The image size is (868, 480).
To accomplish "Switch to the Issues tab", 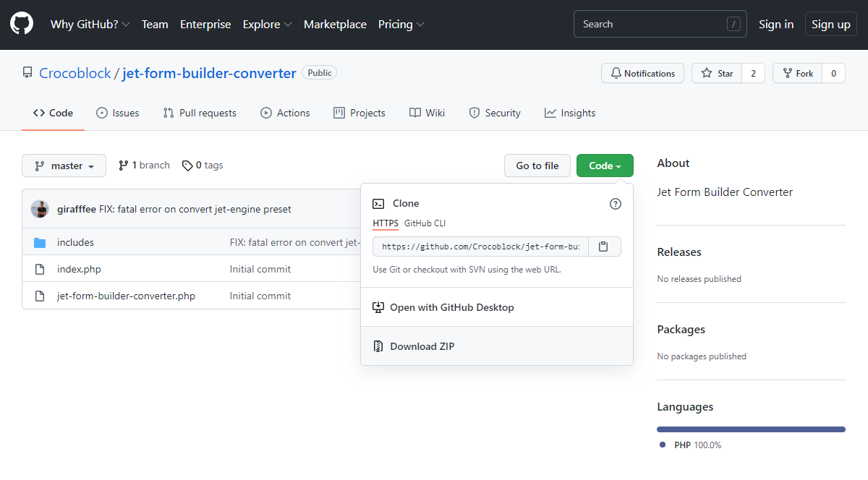I will [117, 113].
